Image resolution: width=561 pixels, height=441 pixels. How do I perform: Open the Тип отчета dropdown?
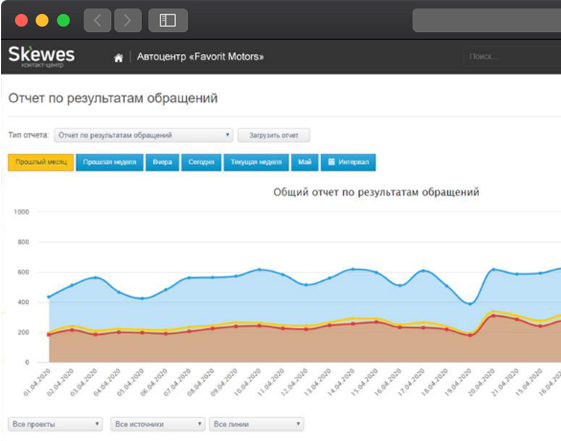click(x=143, y=135)
